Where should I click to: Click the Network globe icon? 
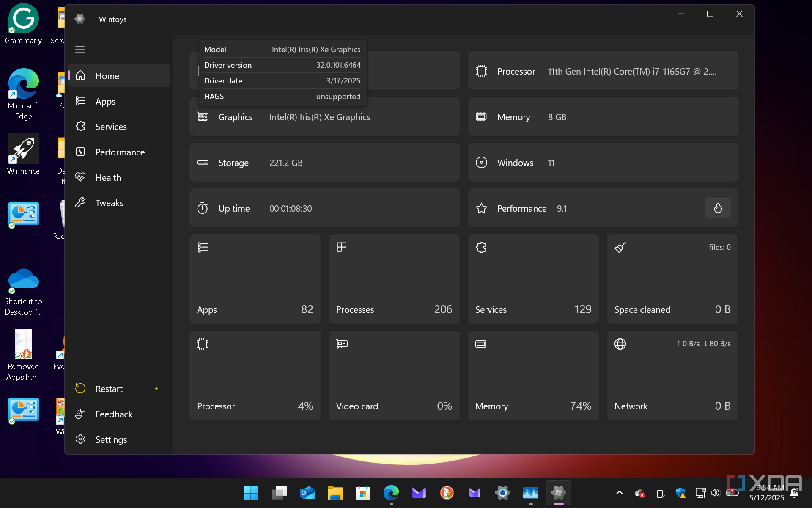[620, 344]
